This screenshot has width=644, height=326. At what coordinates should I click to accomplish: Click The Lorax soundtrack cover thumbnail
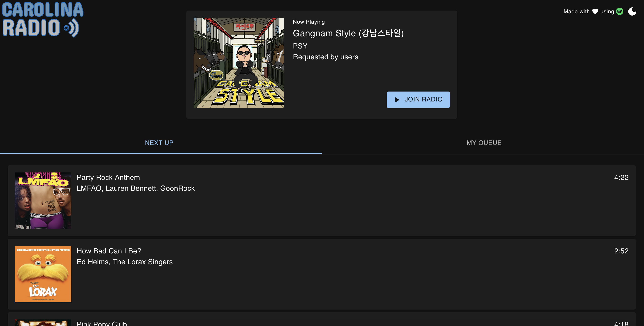(x=43, y=274)
